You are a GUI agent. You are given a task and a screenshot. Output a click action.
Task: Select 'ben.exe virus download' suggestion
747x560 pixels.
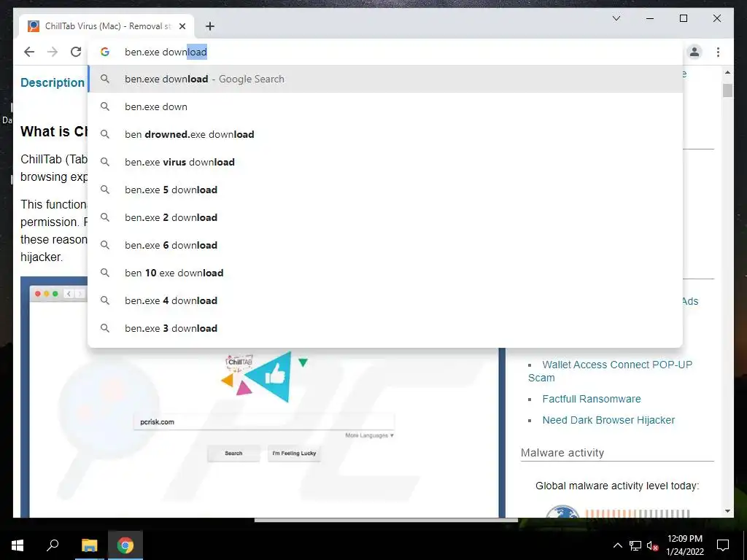point(385,162)
